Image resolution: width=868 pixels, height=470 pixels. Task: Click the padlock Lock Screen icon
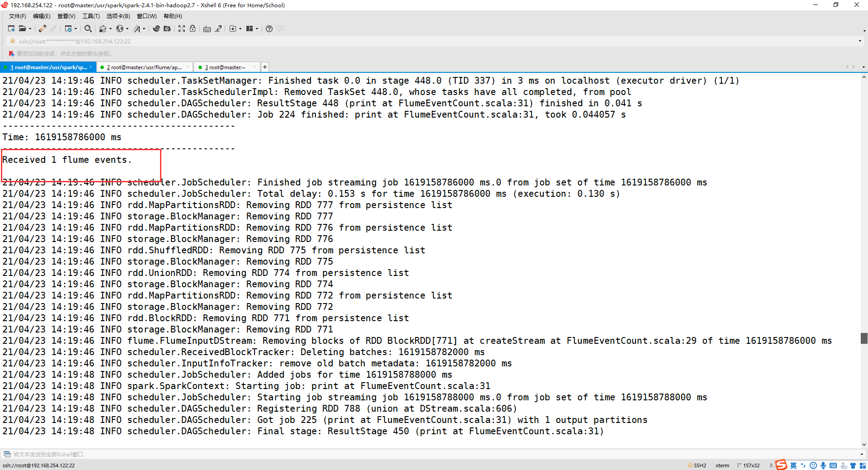point(193,28)
